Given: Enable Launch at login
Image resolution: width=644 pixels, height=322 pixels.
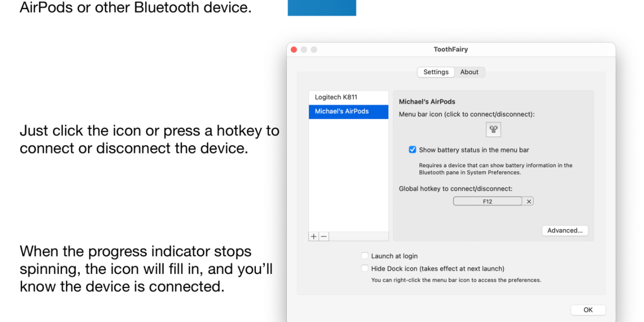Looking at the screenshot, I should tap(365, 256).
